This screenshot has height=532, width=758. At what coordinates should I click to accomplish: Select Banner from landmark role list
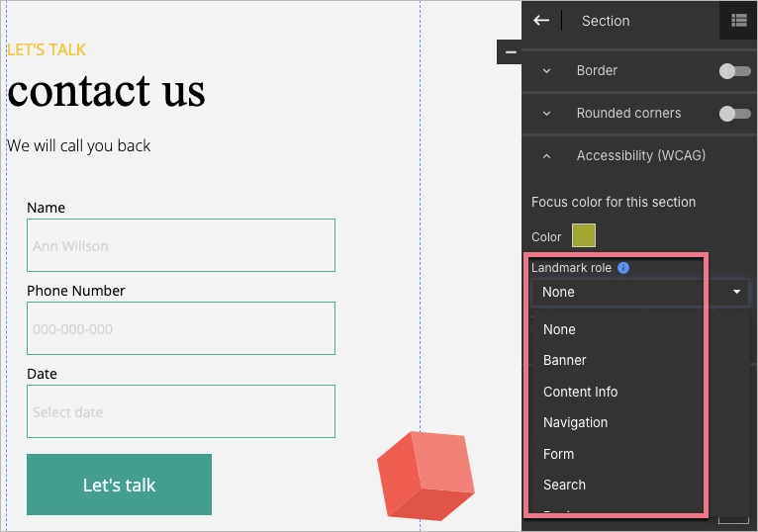(x=565, y=361)
